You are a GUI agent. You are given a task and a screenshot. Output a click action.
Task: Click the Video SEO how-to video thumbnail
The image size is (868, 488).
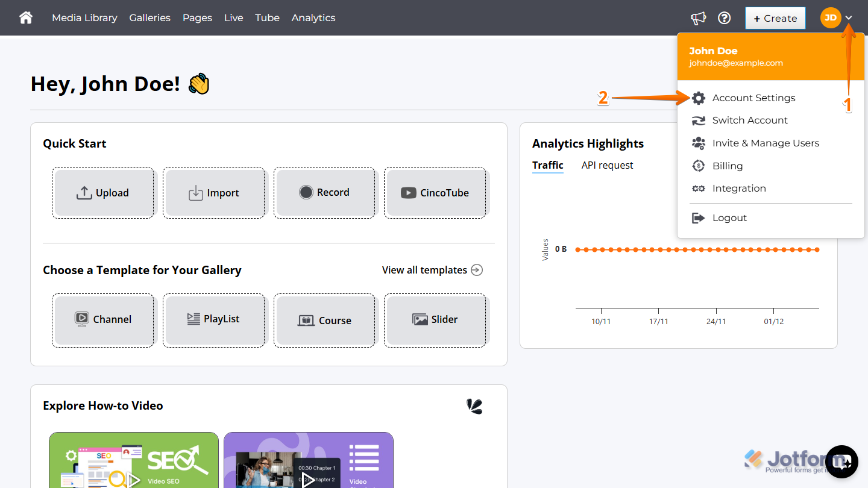pos(133,461)
